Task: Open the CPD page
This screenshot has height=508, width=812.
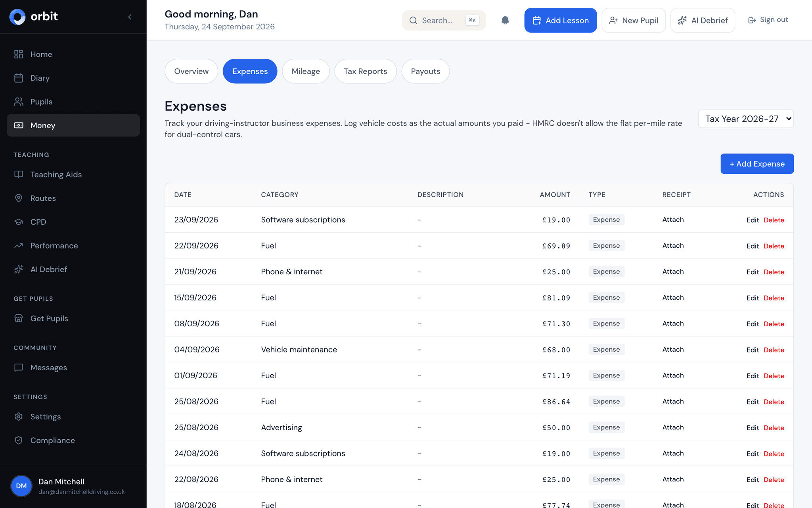Action: [73, 222]
